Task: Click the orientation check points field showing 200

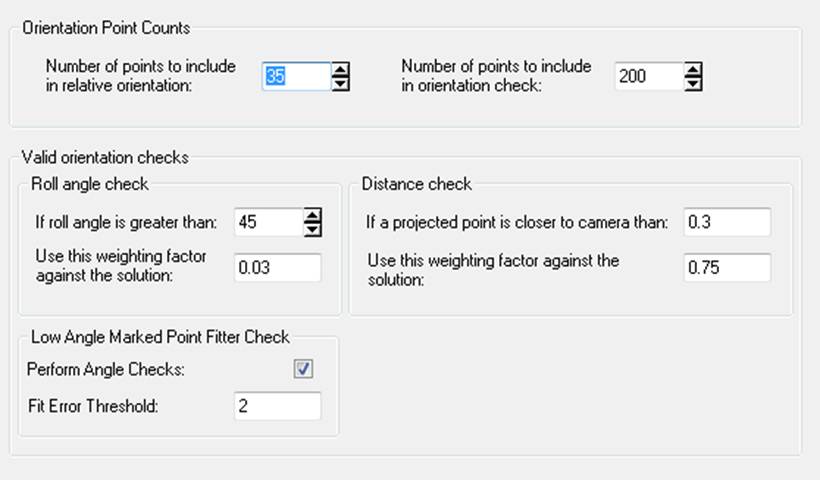Action: (647, 76)
